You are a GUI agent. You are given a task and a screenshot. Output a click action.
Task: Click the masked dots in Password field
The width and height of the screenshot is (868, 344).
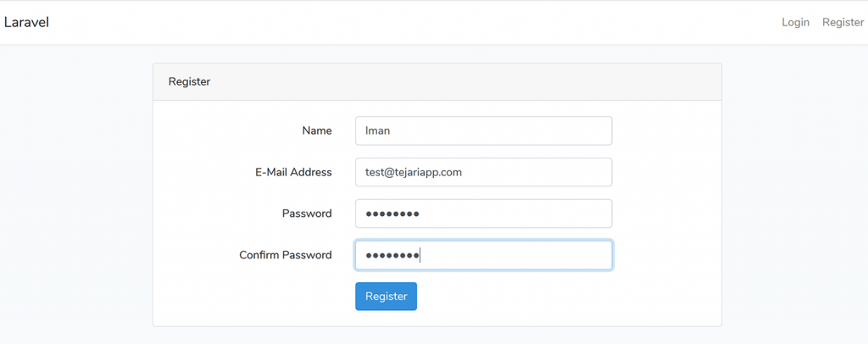pyautogui.click(x=392, y=214)
